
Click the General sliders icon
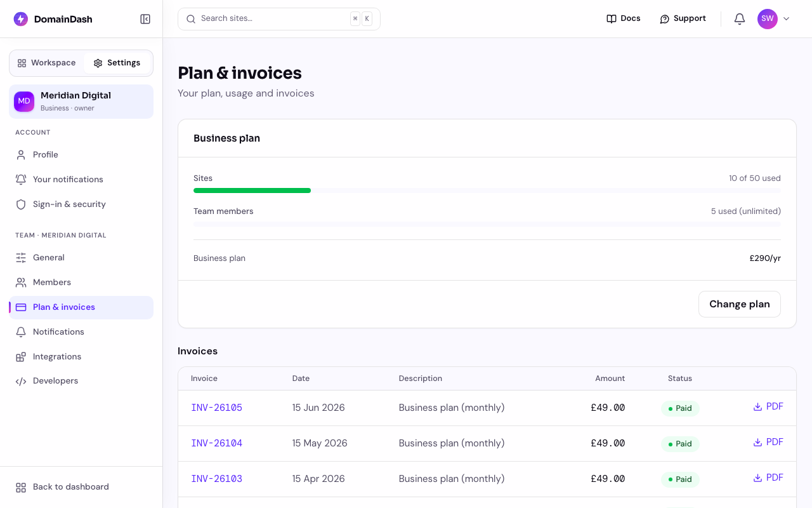21,258
